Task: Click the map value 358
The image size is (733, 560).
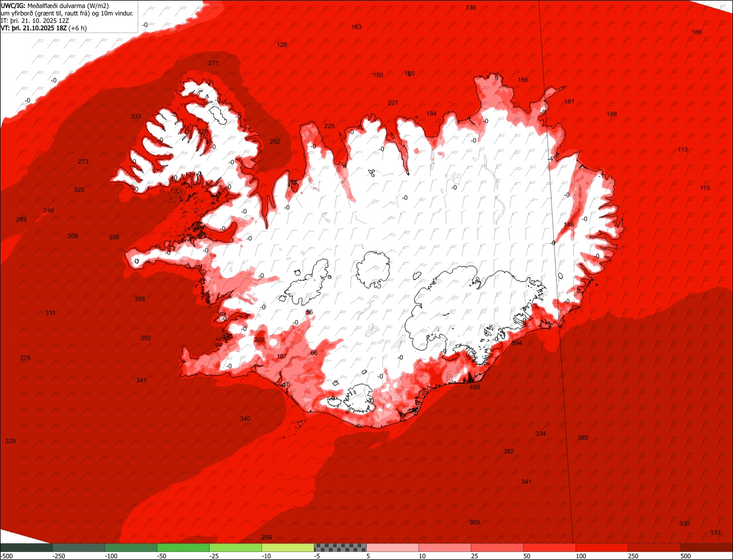Action: pyautogui.click(x=140, y=299)
